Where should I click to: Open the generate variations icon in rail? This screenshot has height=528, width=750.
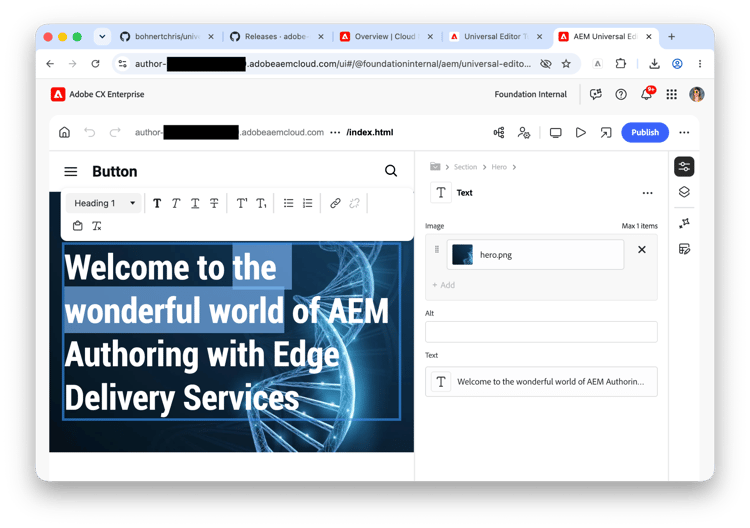pos(684,223)
